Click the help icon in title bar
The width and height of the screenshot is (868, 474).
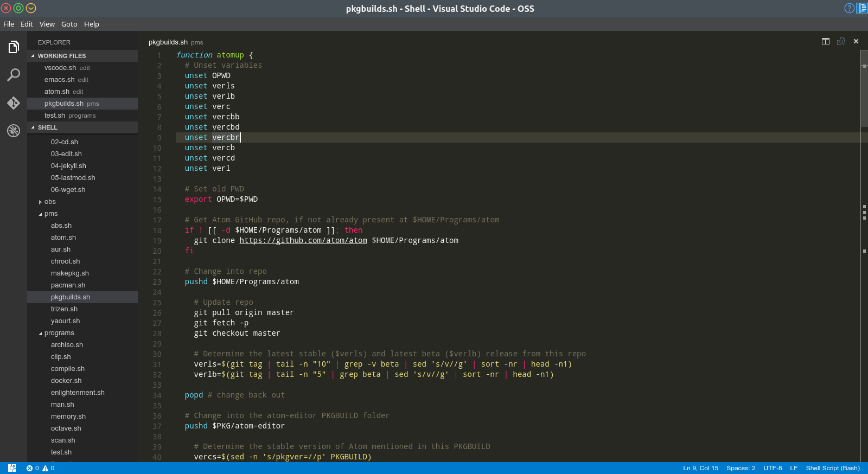(850, 8)
